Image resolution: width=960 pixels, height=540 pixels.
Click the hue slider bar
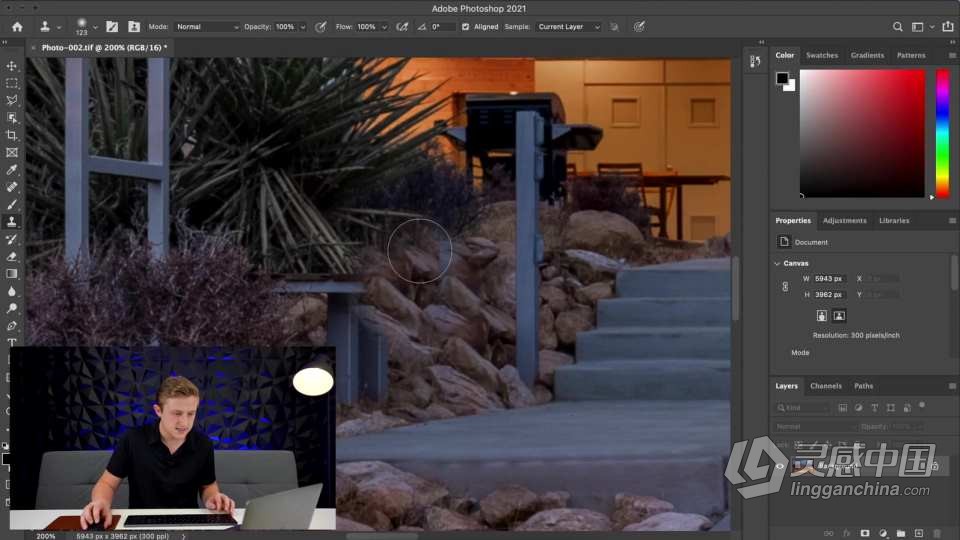(942, 133)
